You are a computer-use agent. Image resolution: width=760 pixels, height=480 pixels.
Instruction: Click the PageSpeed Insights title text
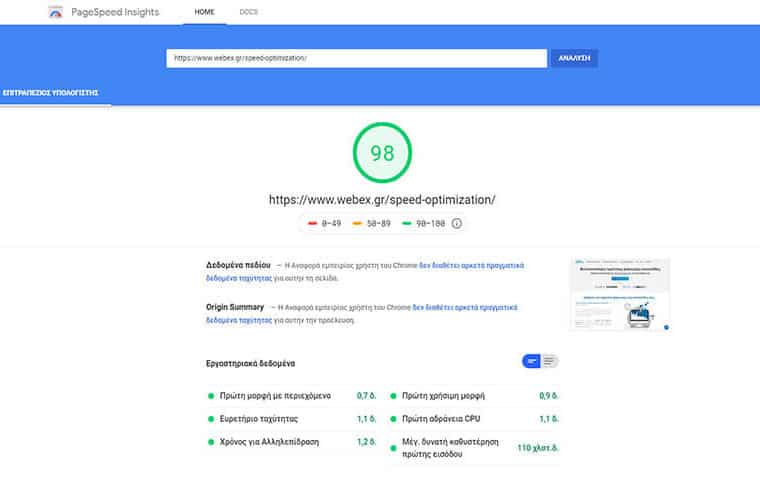pyautogui.click(x=115, y=12)
